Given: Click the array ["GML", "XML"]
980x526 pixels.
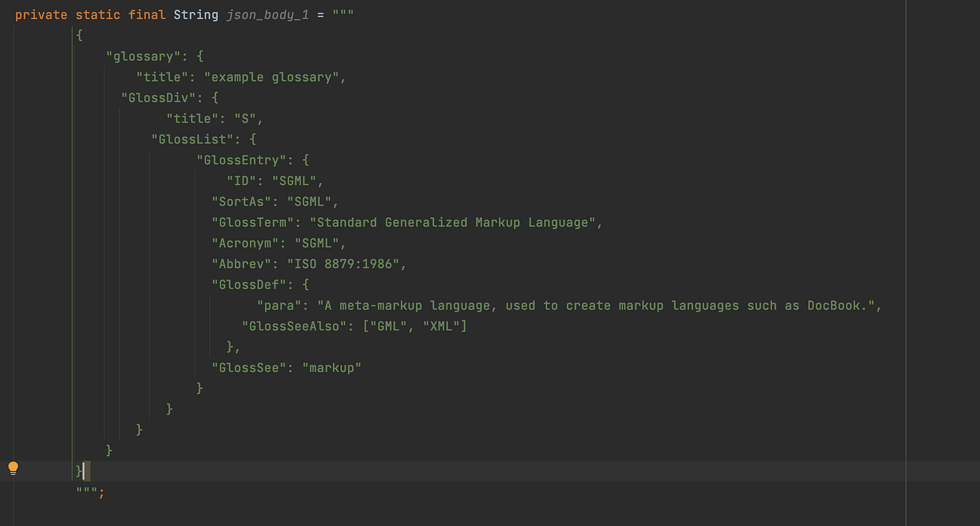Looking at the screenshot, I should coord(415,326).
